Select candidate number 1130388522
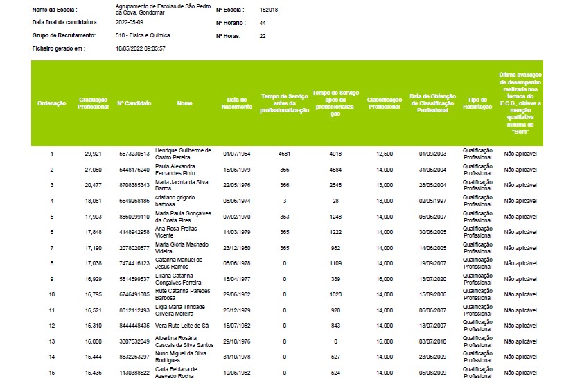 [134, 373]
